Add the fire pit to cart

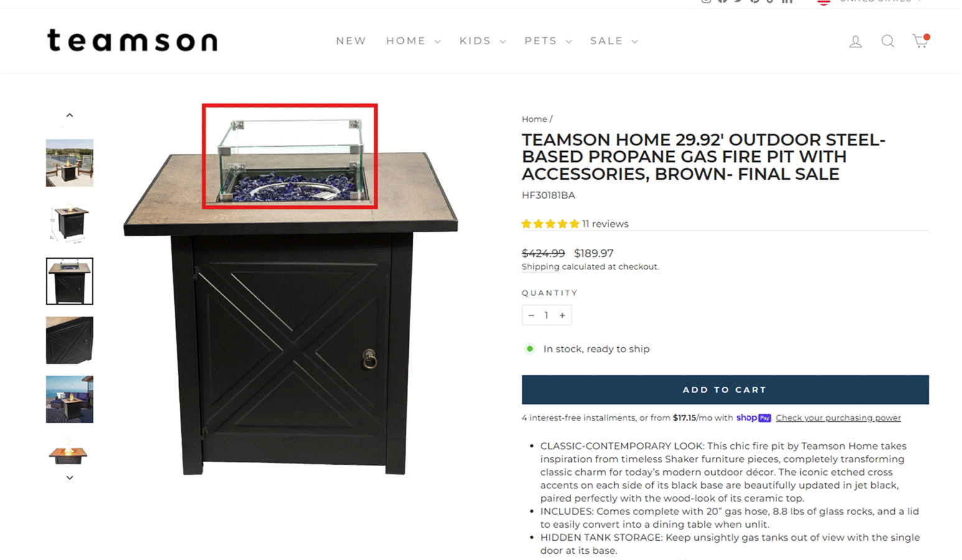(x=725, y=390)
